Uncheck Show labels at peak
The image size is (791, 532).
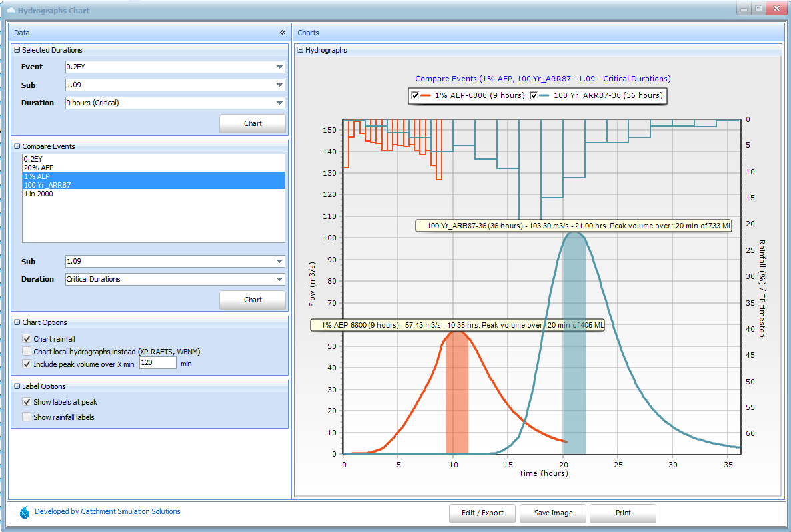click(27, 402)
